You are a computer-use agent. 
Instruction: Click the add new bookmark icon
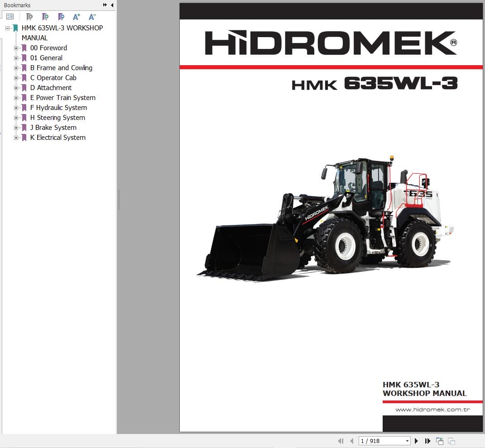45,17
